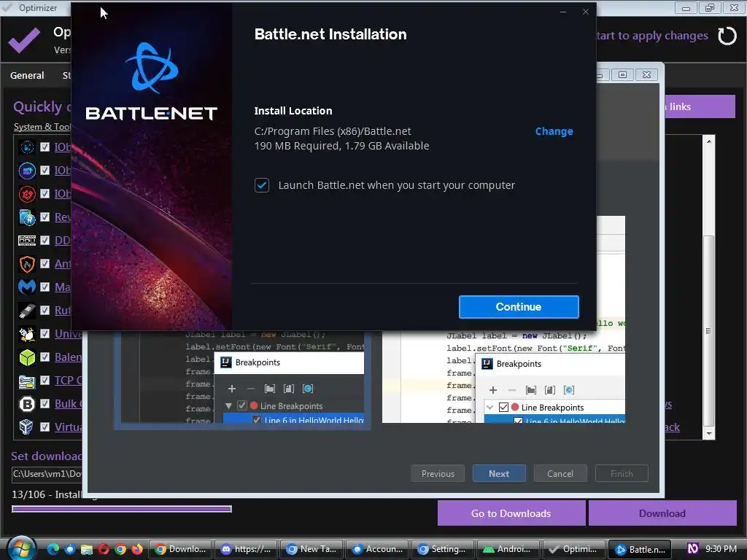Switch to the New Ta... taskbar button
Viewport: 747px width, 560px height.
click(x=311, y=549)
